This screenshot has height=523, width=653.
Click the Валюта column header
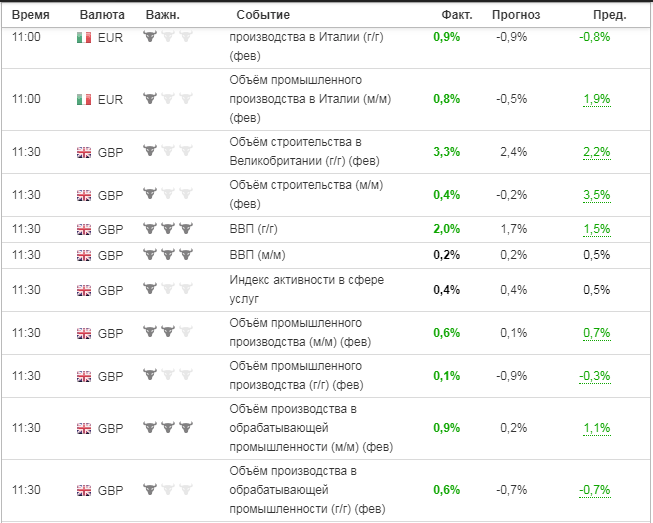pos(102,15)
